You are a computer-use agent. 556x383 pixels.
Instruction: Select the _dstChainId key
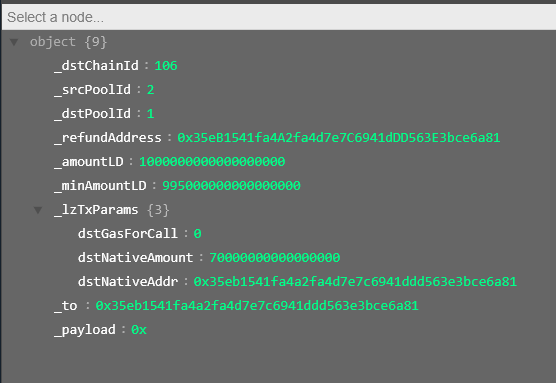[x=96, y=66]
